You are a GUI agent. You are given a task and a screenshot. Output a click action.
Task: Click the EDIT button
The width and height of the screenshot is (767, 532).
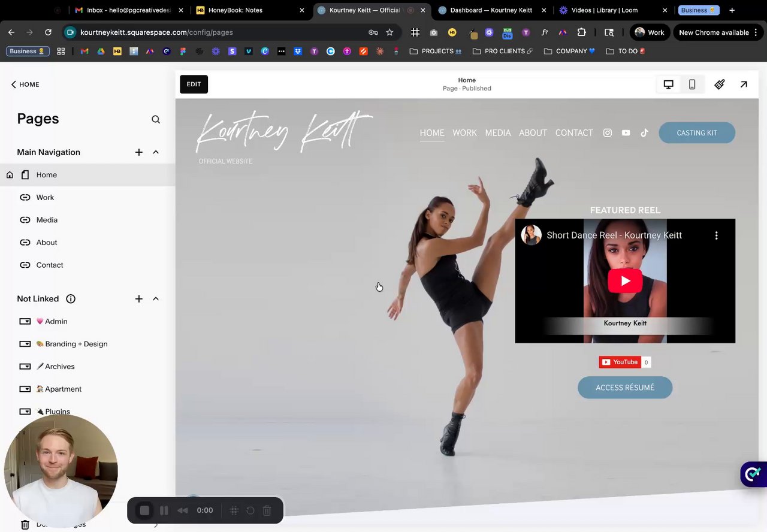tap(194, 84)
